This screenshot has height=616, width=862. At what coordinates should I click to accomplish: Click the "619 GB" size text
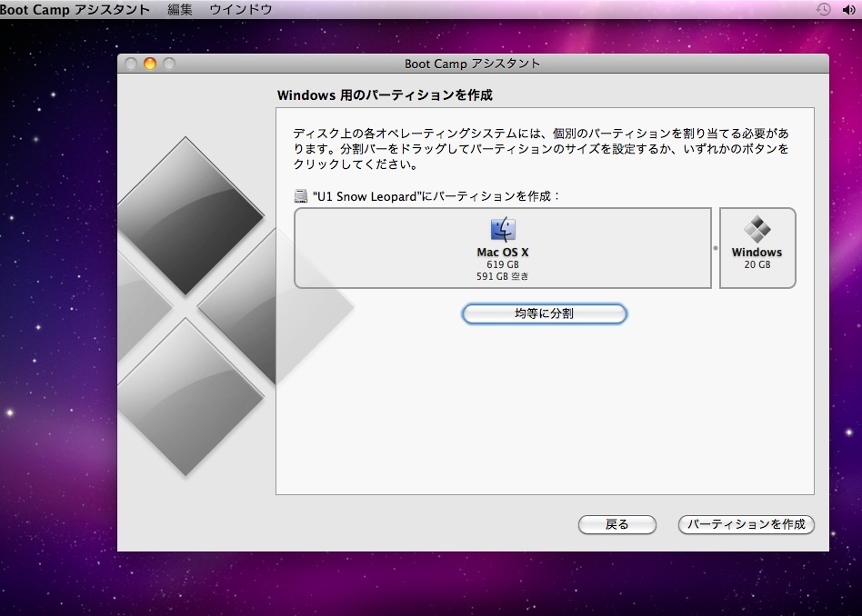pyautogui.click(x=503, y=264)
